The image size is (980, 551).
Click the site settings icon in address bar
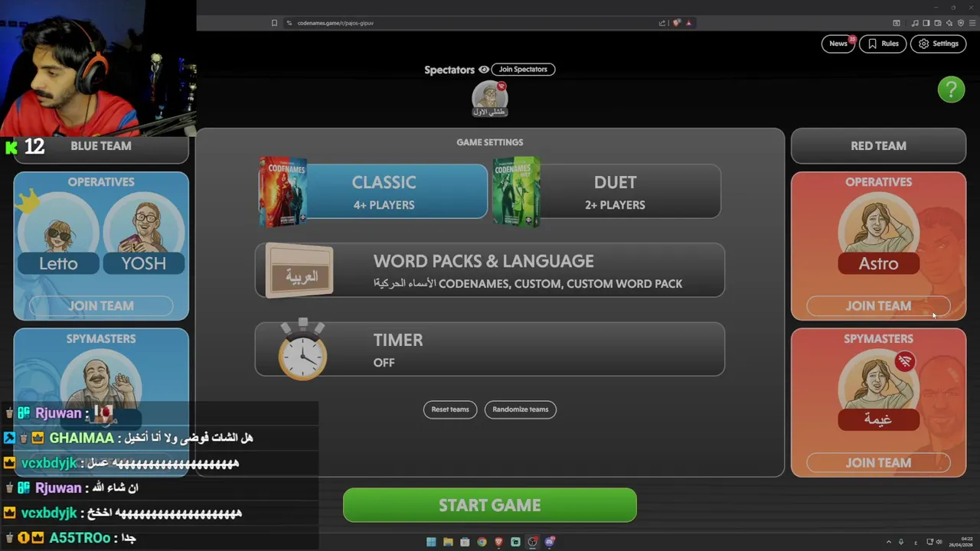coord(289,23)
